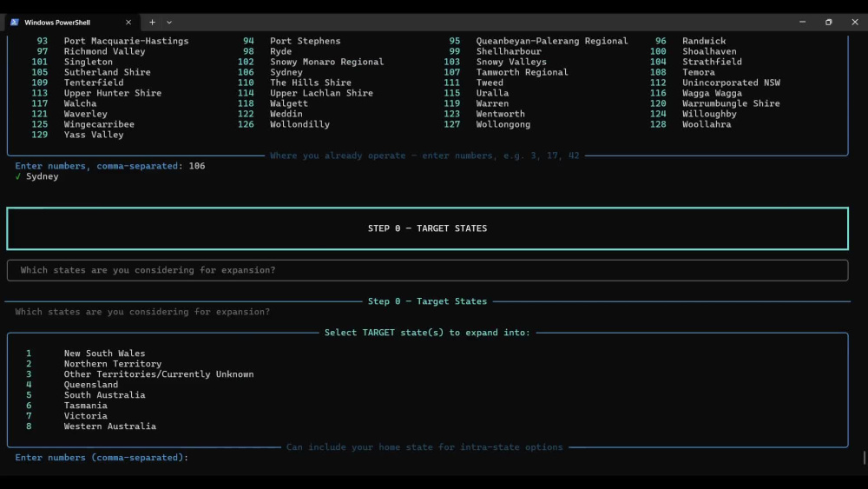Click 'Select TARGET state(s) to expand into:' heading

point(427,333)
